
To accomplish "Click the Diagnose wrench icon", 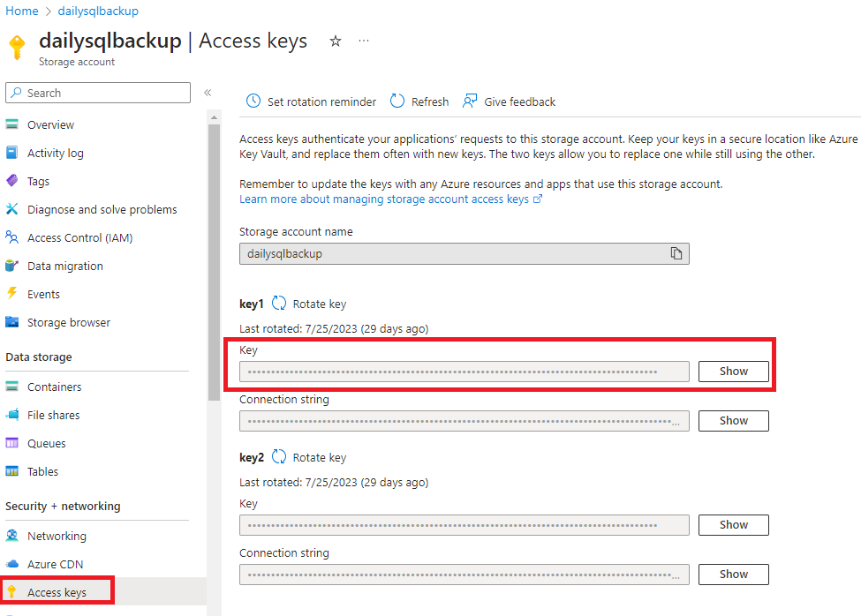I will click(12, 209).
